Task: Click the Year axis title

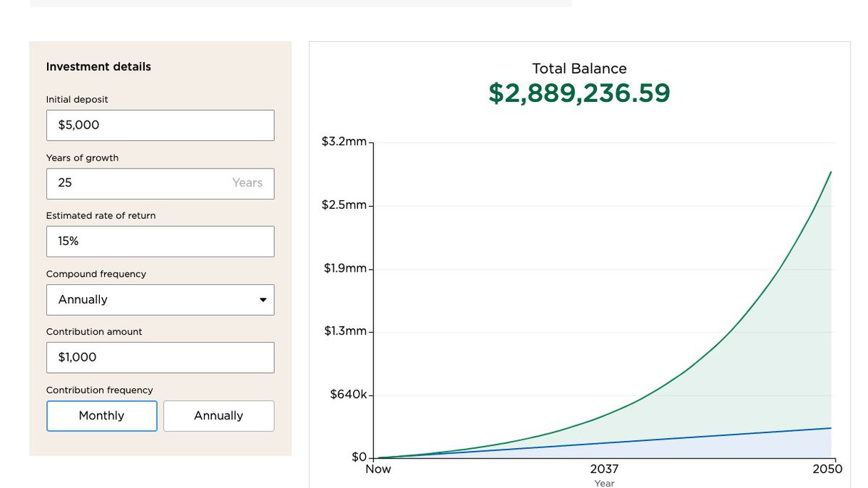Action: [x=605, y=483]
